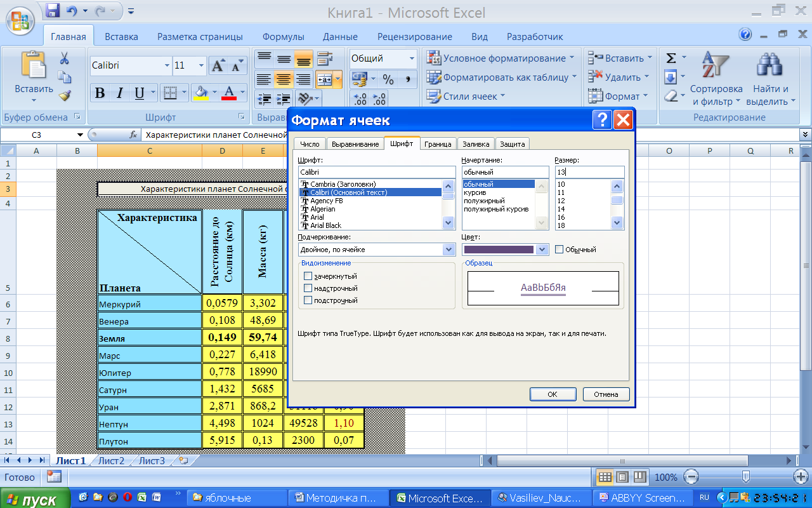Image resolution: width=812 pixels, height=508 pixels.
Task: Enable the надстрочный superscript checkbox
Action: (x=308, y=288)
